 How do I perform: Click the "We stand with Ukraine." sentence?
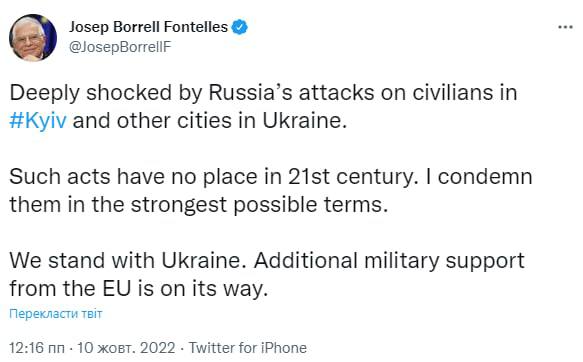click(x=128, y=260)
